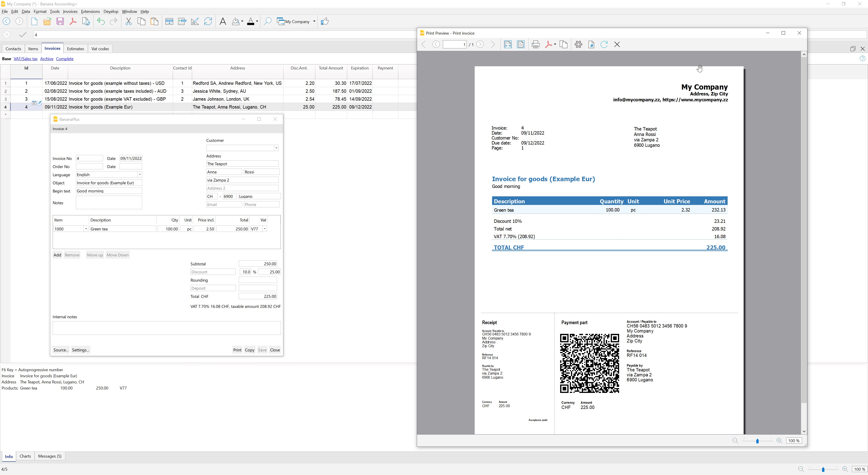868x475 pixels.
Task: Toggle fit-to-width view in Print Preview
Action: coord(508,45)
